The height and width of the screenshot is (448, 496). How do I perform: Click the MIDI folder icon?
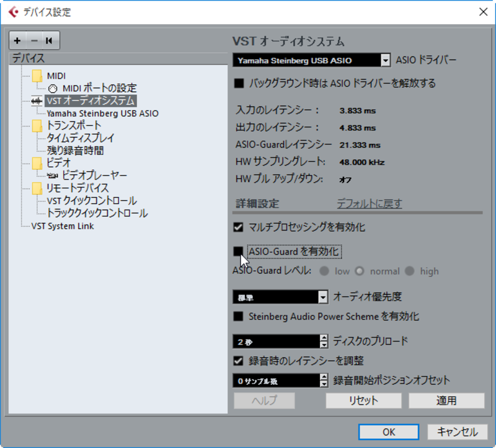click(37, 76)
